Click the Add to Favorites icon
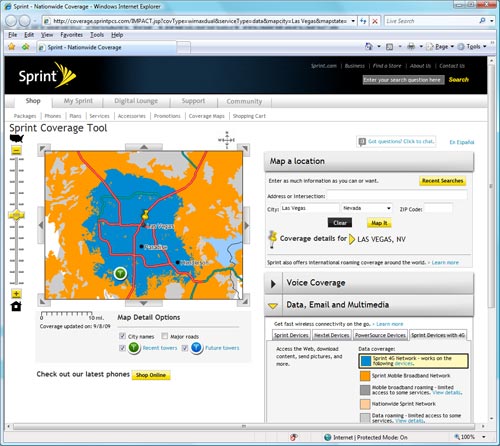 coord(25,47)
